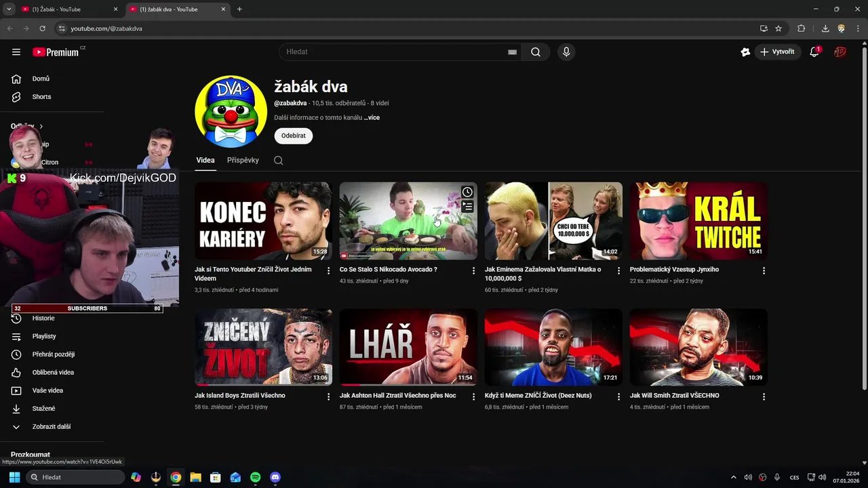This screenshot has height=488, width=868.
Task: Open Windows Start menu
Action: (x=14, y=477)
